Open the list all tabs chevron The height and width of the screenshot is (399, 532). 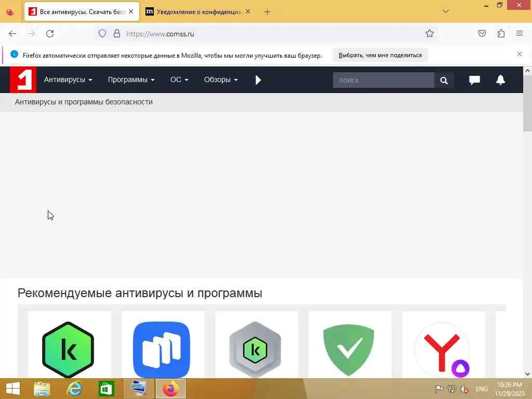pyautogui.click(x=446, y=11)
